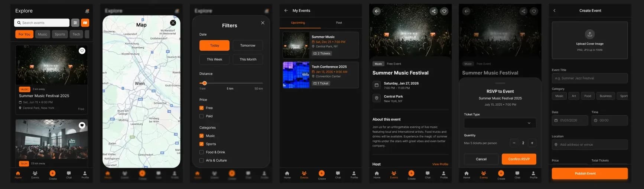Uncheck the Sports category filter

[x=201, y=144]
